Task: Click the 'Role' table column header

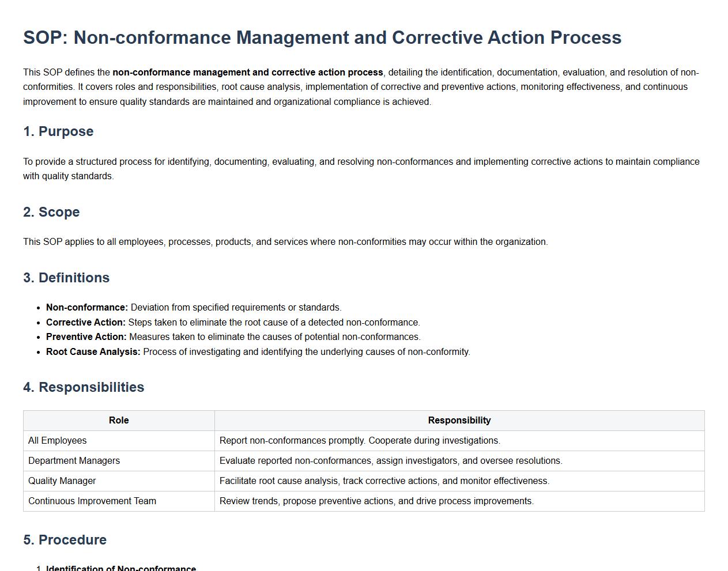Action: pos(119,421)
